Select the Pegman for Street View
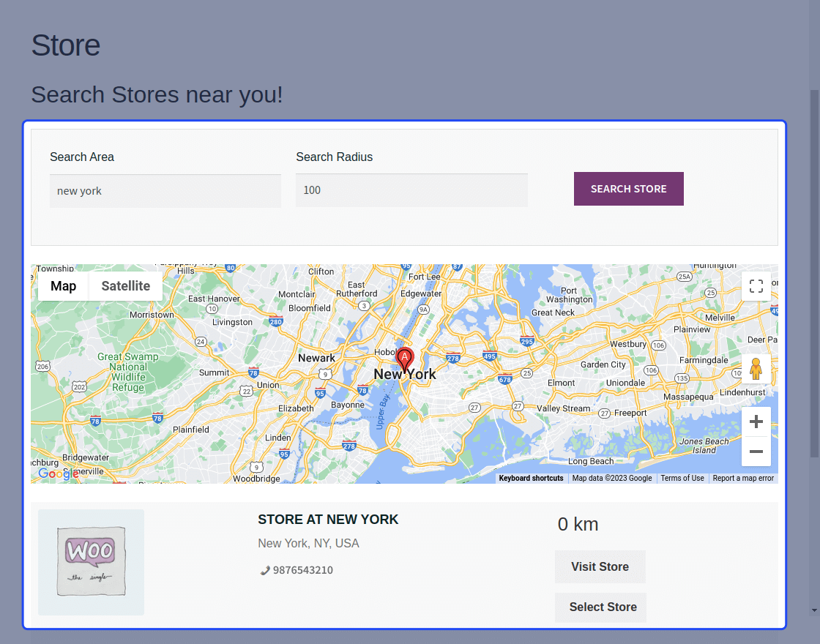The image size is (820, 644). pyautogui.click(x=756, y=369)
